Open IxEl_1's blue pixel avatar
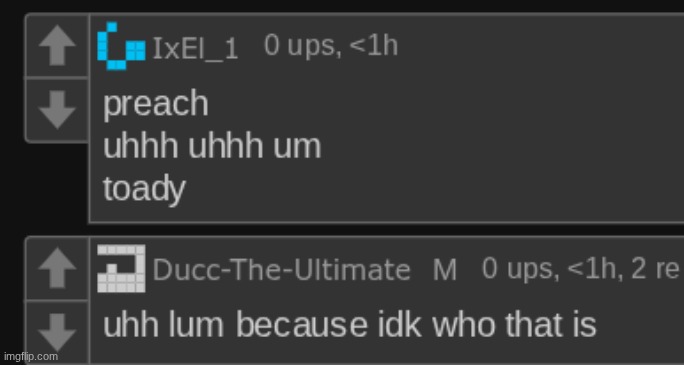 click(121, 46)
